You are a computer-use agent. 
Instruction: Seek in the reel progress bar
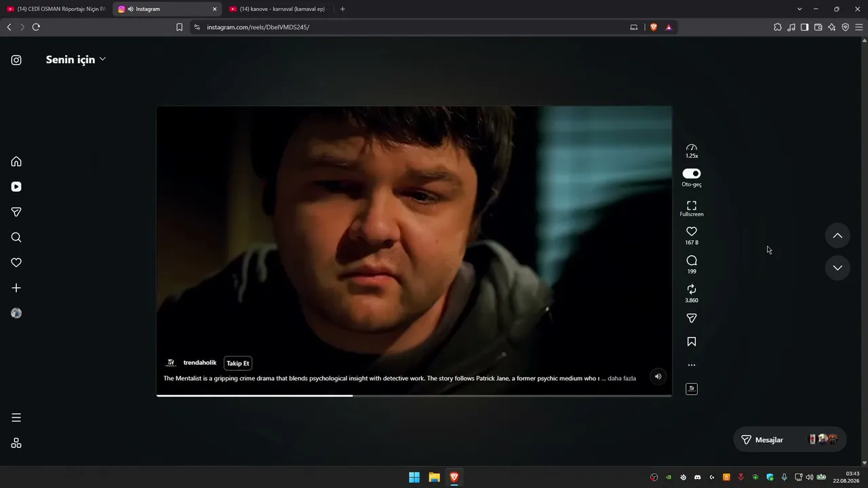coord(414,395)
